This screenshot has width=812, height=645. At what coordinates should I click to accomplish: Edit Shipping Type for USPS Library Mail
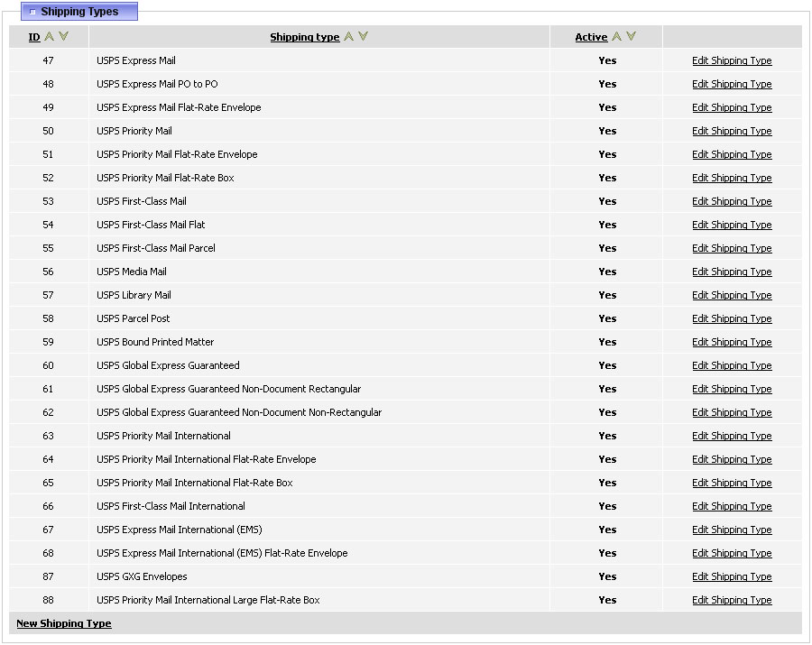tap(732, 295)
